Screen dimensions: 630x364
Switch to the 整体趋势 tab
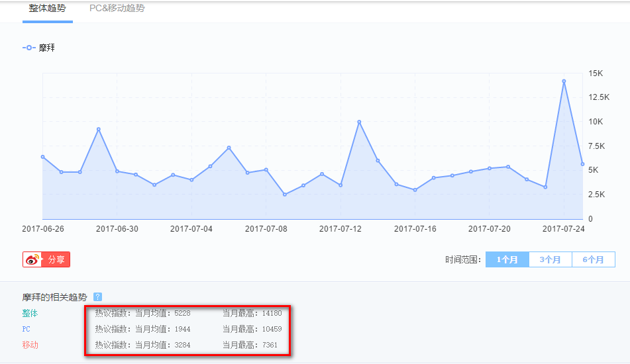click(47, 9)
